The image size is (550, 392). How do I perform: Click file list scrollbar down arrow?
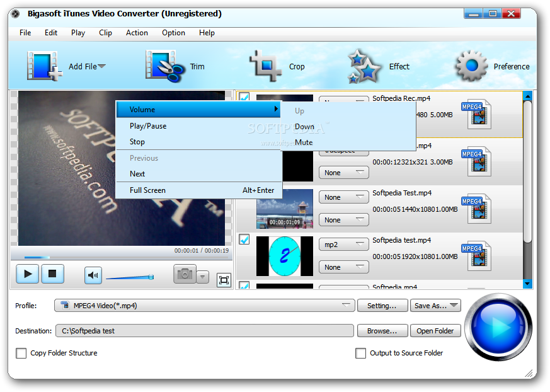pyautogui.click(x=527, y=283)
